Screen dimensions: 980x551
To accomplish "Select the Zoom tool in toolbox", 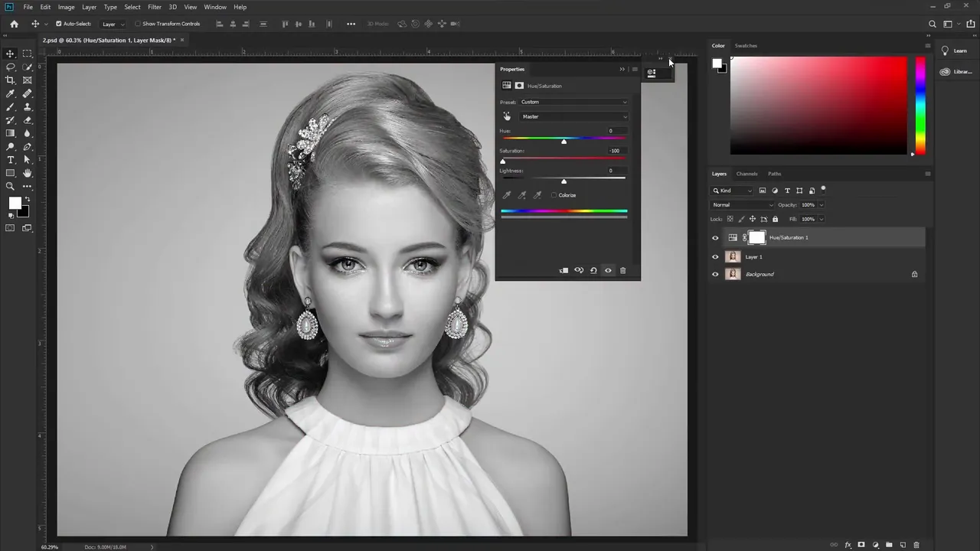I will click(11, 186).
